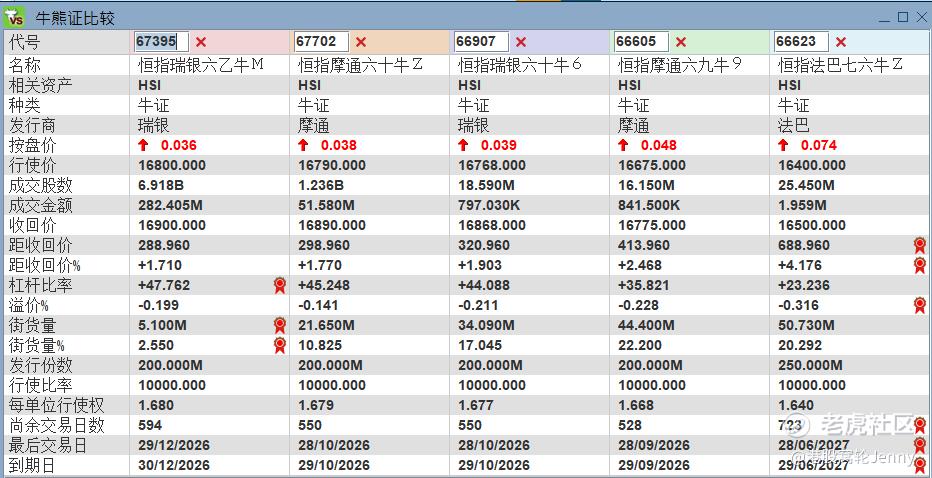This screenshot has height=478, width=932.
Task: Click red ribbon badge beside +4.176
Action: [x=920, y=265]
